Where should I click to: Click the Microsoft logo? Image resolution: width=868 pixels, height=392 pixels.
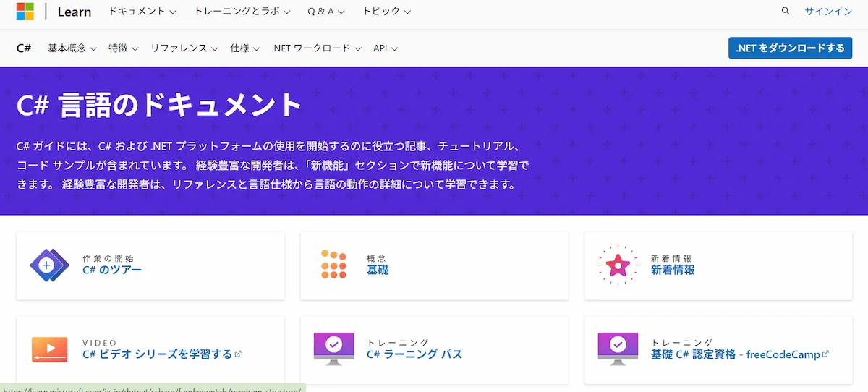click(25, 11)
